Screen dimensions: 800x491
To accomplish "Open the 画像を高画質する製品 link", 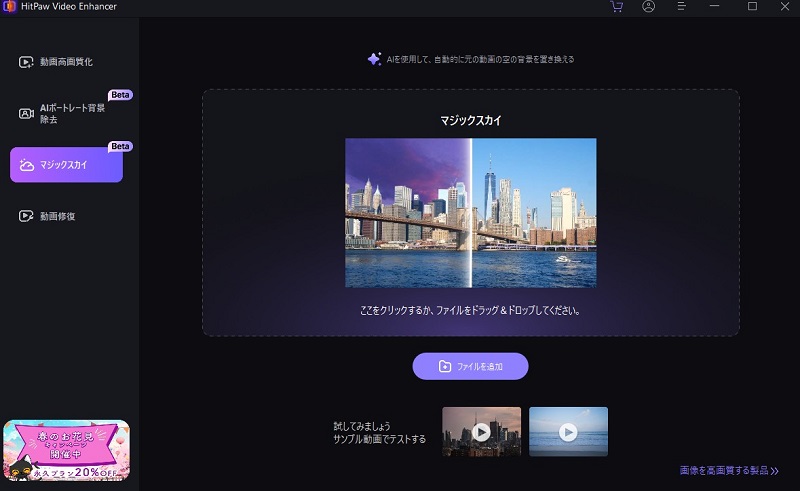I will coord(729,470).
